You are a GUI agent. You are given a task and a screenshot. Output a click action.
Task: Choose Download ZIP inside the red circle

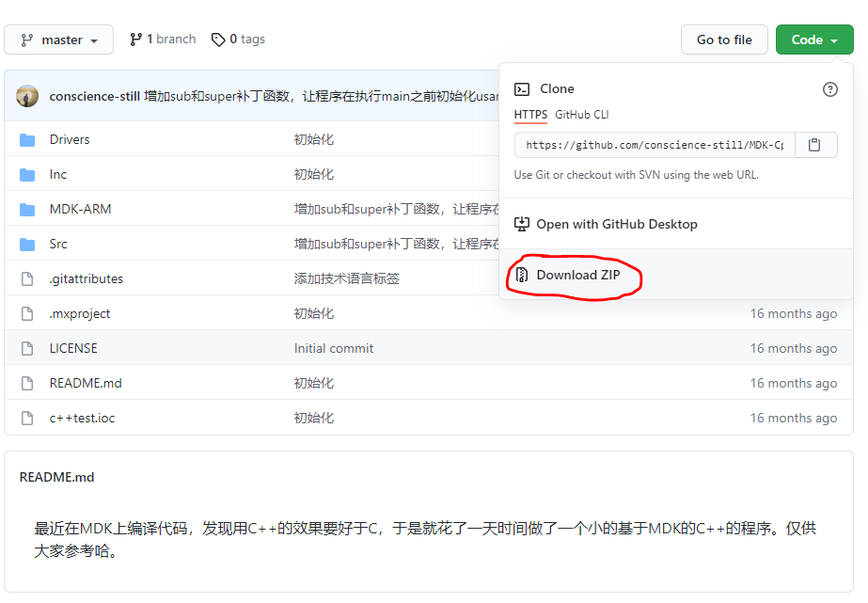click(x=577, y=276)
